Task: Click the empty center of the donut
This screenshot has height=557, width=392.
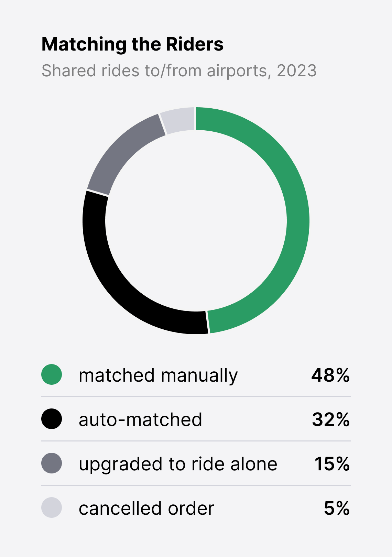Action: [196, 220]
